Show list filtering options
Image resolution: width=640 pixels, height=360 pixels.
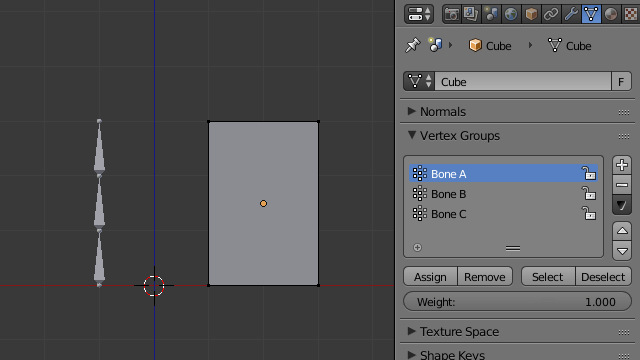pos(417,247)
